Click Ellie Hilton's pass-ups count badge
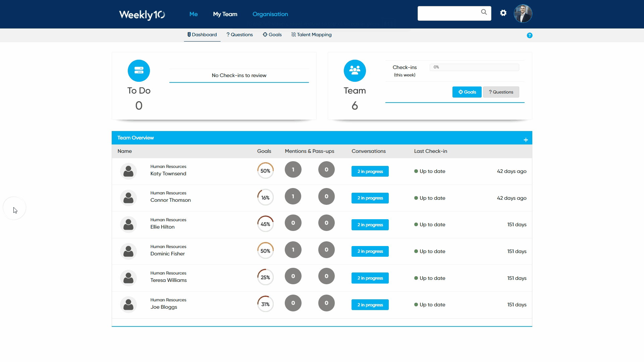This screenshot has width=644, height=362. click(326, 223)
